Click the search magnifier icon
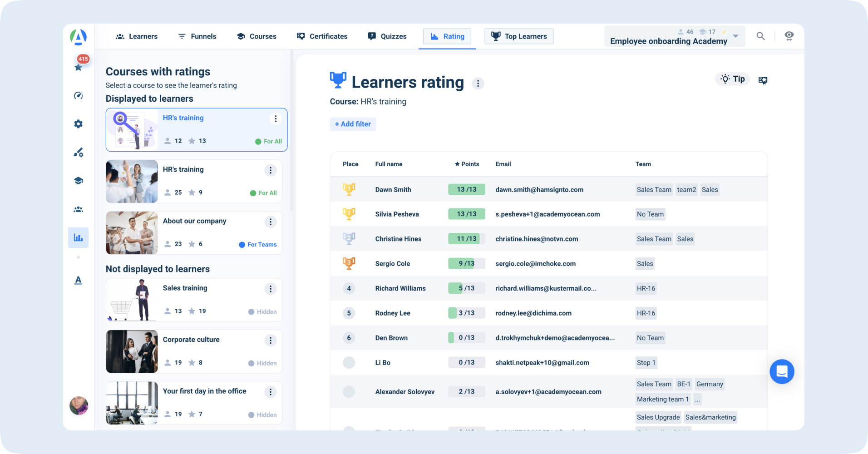 tap(761, 36)
